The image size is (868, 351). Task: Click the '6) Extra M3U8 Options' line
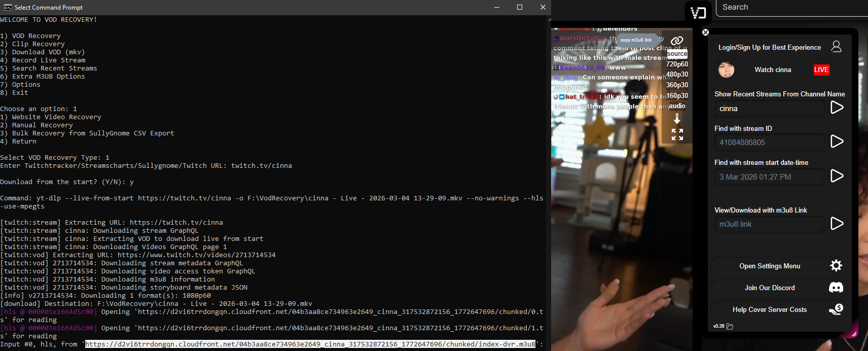[43, 77]
